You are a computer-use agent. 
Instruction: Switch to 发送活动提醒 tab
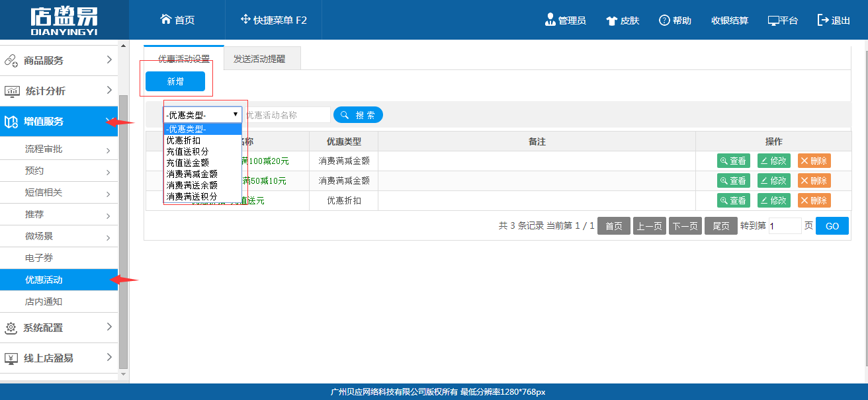(x=263, y=58)
